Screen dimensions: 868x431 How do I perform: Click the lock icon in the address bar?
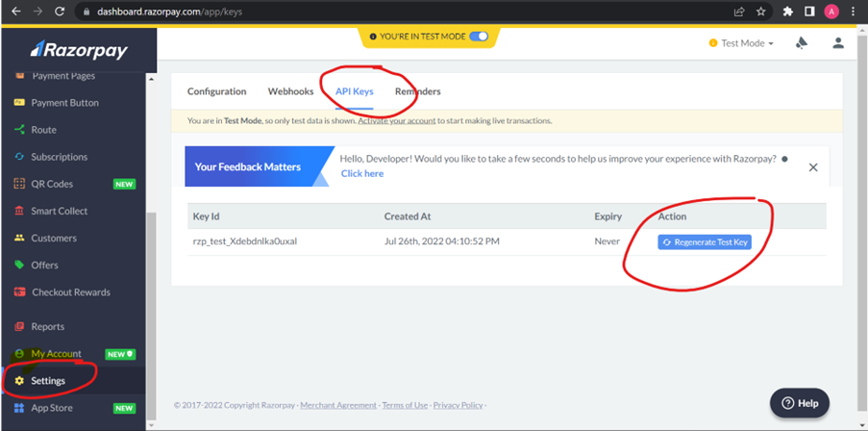[86, 12]
